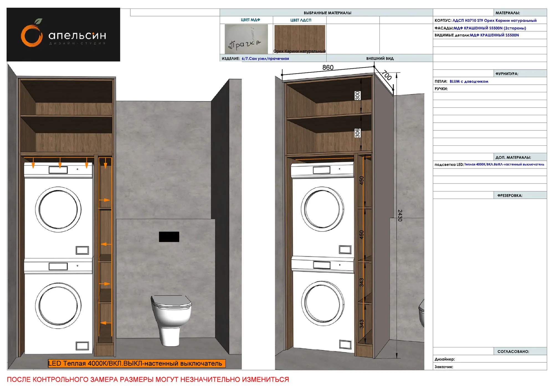Click the Апельсин design studio logo
The image size is (554, 392).
pos(63,34)
